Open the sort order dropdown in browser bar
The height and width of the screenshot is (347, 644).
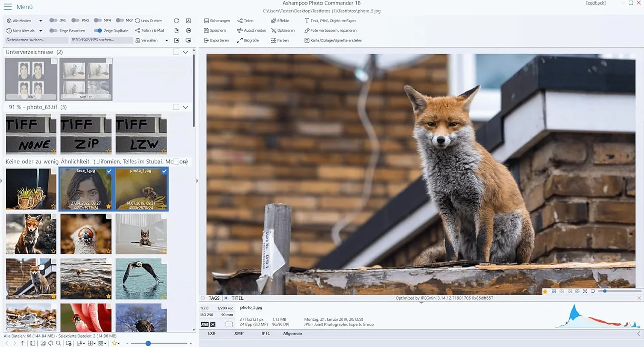(80, 343)
